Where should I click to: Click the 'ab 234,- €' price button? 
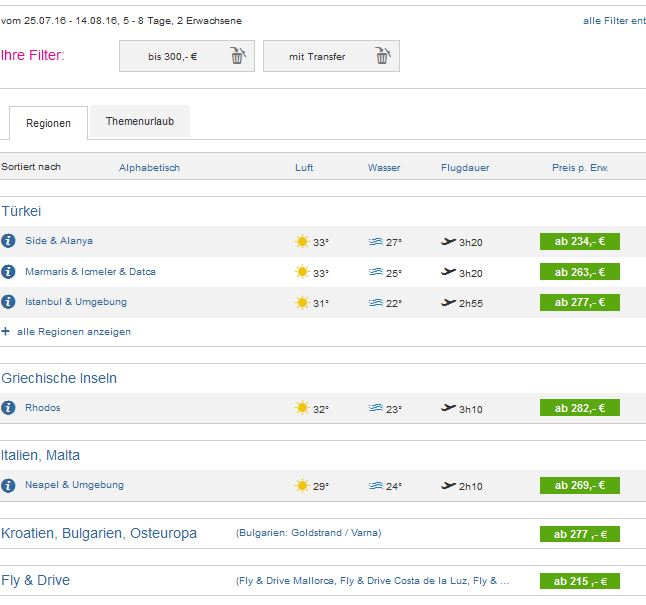[580, 242]
